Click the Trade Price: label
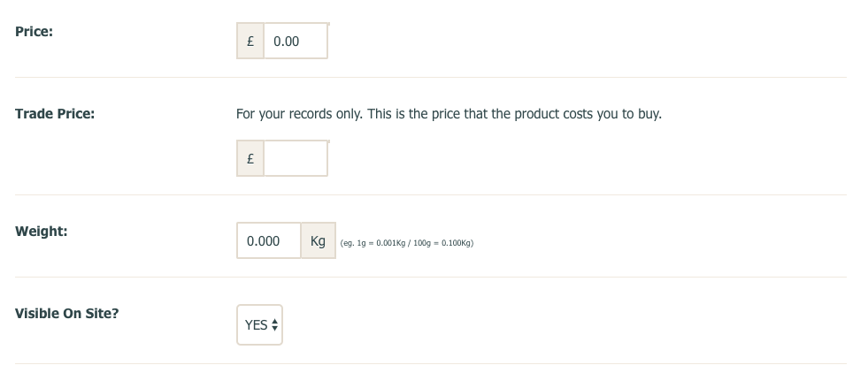Viewport: 868px width, 388px height. tap(55, 114)
